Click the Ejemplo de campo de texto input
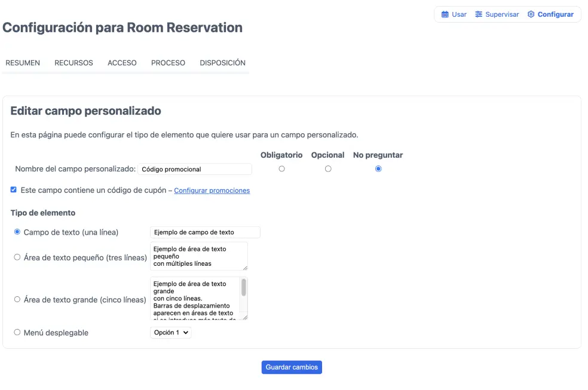 (205, 232)
